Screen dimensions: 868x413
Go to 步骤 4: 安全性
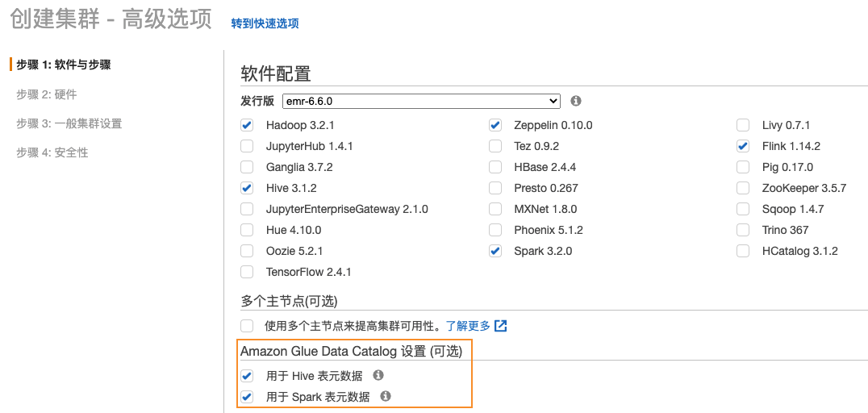coord(52,152)
